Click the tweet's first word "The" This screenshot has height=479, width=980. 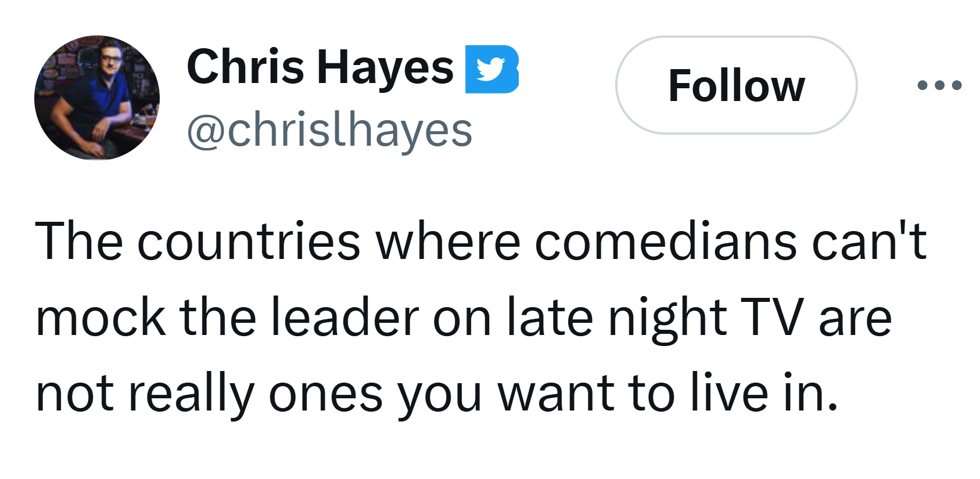(79, 241)
